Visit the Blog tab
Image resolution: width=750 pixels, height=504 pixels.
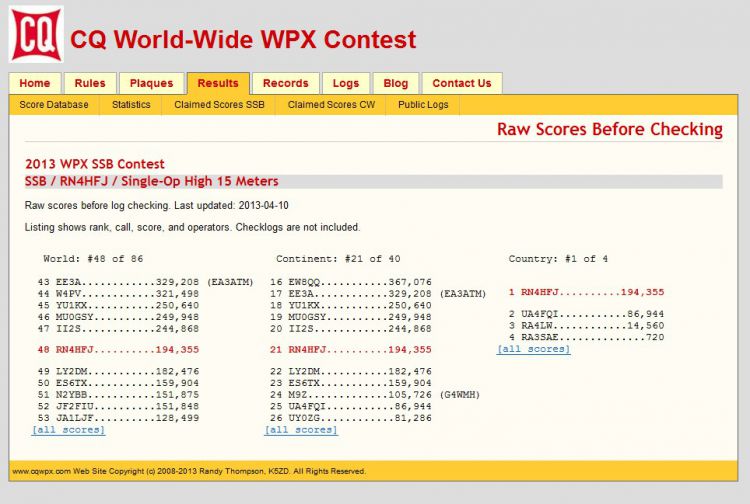point(396,83)
